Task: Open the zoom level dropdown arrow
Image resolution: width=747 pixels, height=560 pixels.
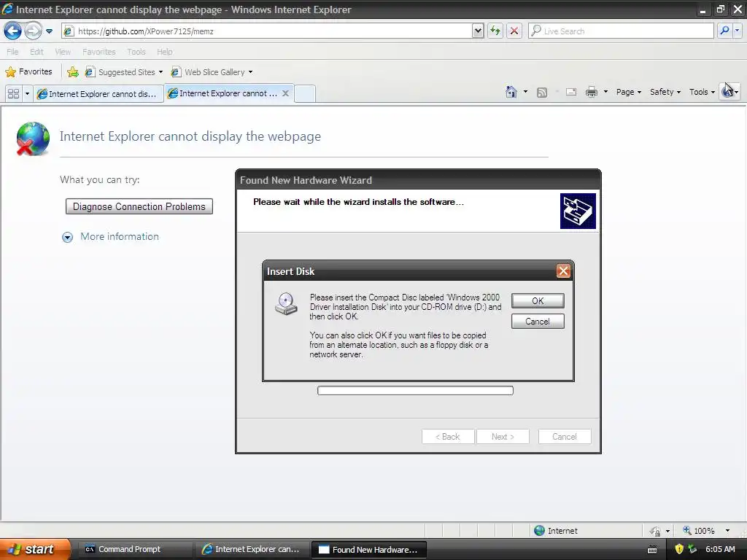Action: click(727, 531)
